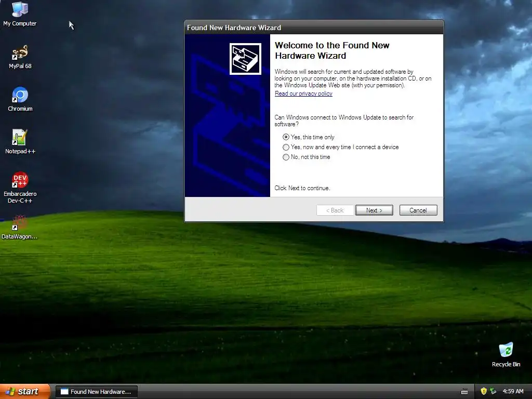Select the Embarcadero Dev-C++ shortcut

(20, 187)
